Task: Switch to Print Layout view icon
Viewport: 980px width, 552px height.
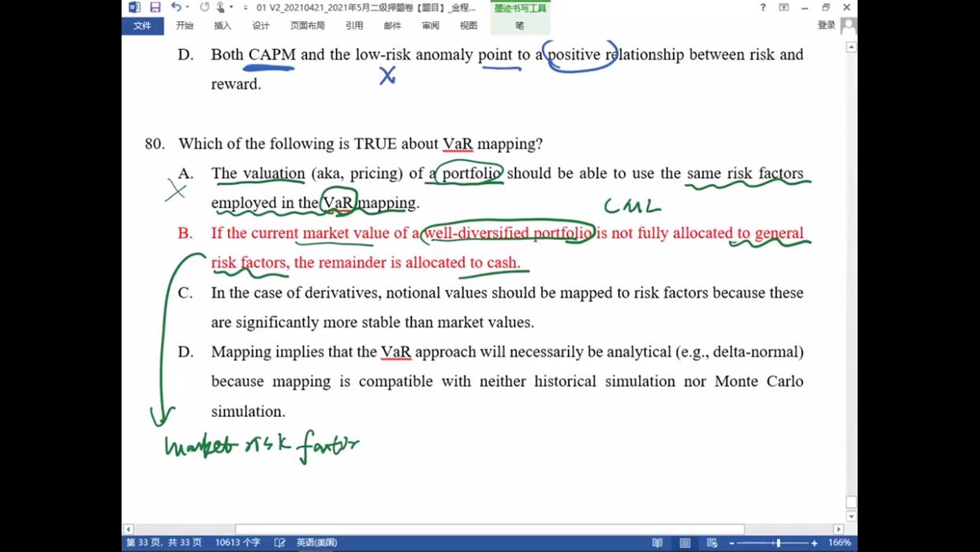Action: pyautogui.click(x=685, y=543)
